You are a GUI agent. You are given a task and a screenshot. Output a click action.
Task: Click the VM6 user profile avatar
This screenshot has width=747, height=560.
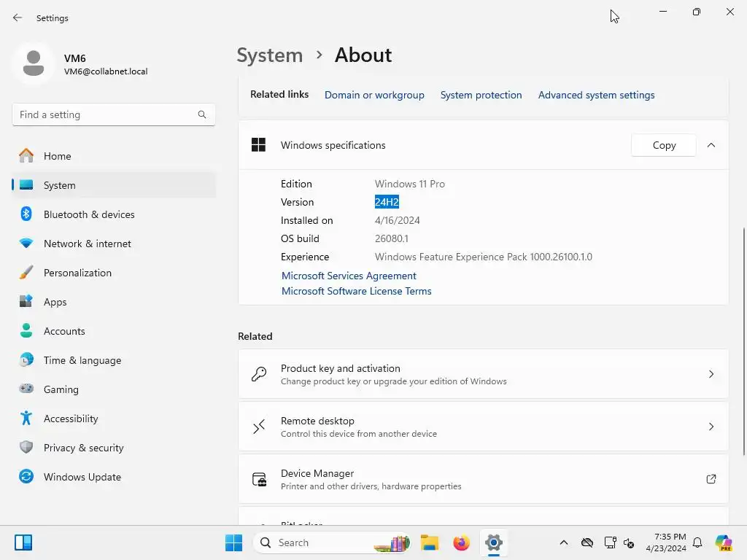34,63
